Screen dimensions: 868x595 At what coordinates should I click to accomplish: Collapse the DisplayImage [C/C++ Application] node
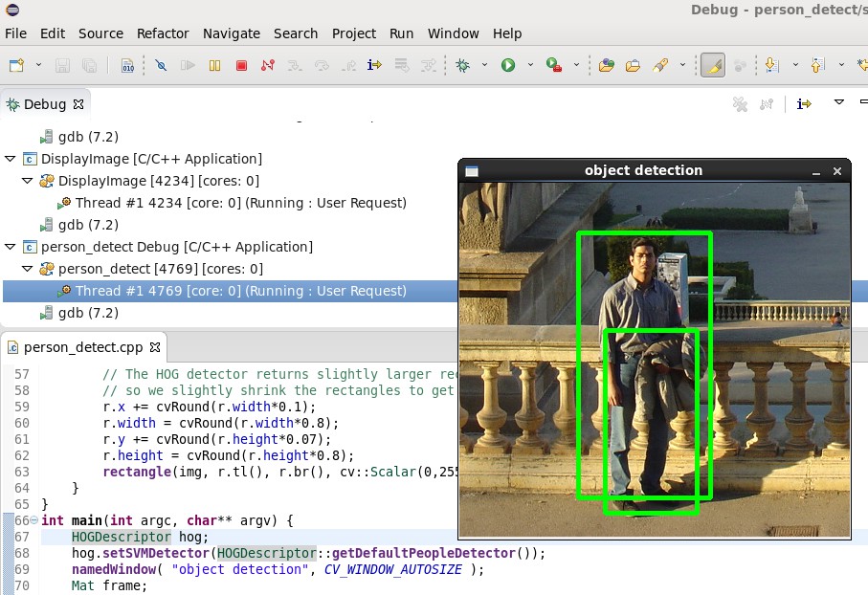pyautogui.click(x=11, y=159)
